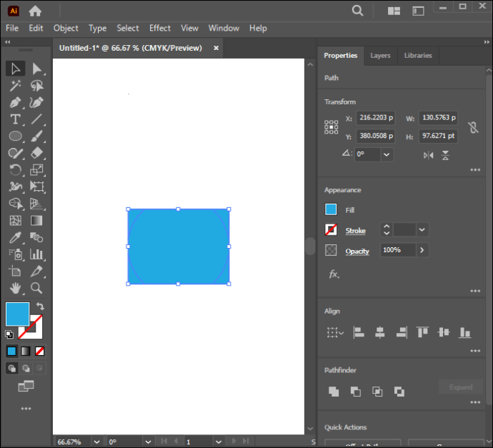This screenshot has width=493, height=448.
Task: Flip selection horizontally in Transform
Action: coord(428,155)
